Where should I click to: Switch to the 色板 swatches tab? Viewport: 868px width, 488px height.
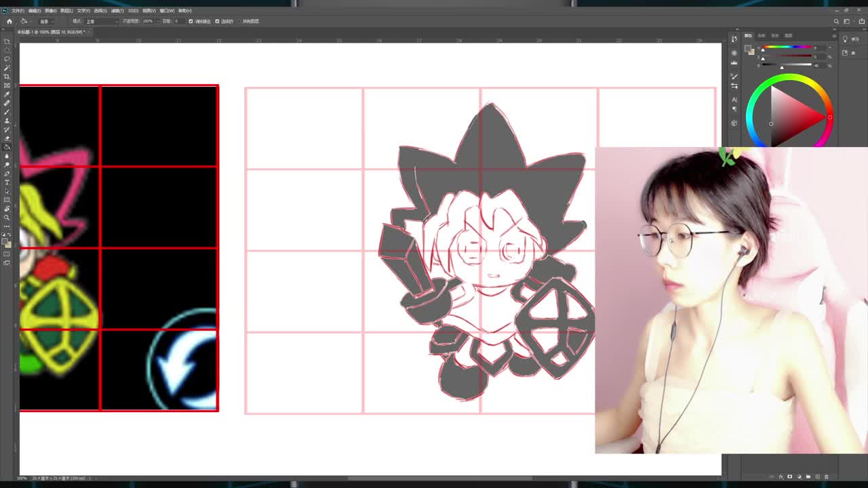click(x=762, y=35)
